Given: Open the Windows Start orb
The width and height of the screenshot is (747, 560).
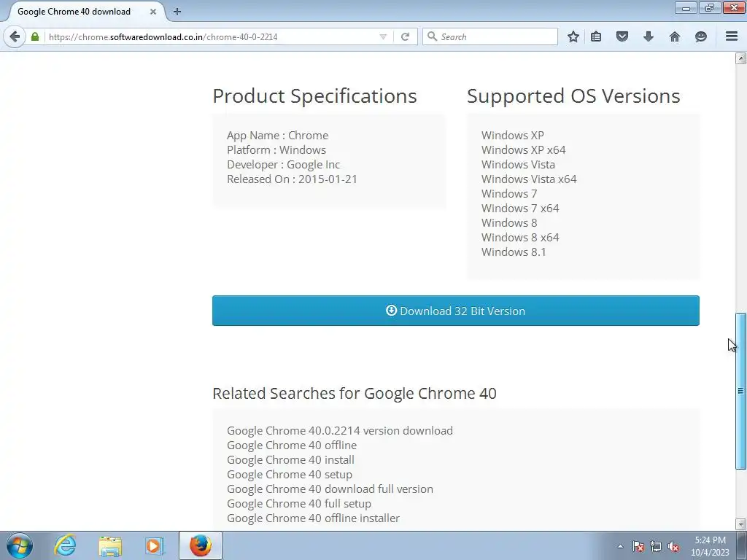Looking at the screenshot, I should click(x=20, y=545).
